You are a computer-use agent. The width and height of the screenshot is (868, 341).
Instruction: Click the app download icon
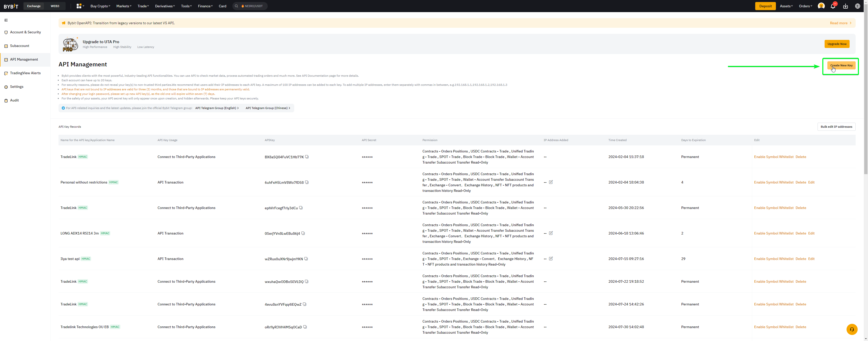pyautogui.click(x=846, y=6)
